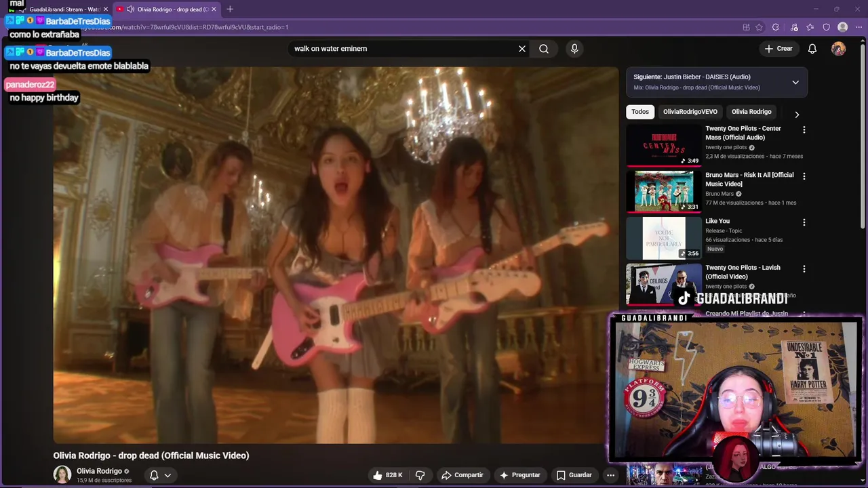Viewport: 868px width, 488px height.
Task: Open the browser shield security icon
Action: click(827, 27)
